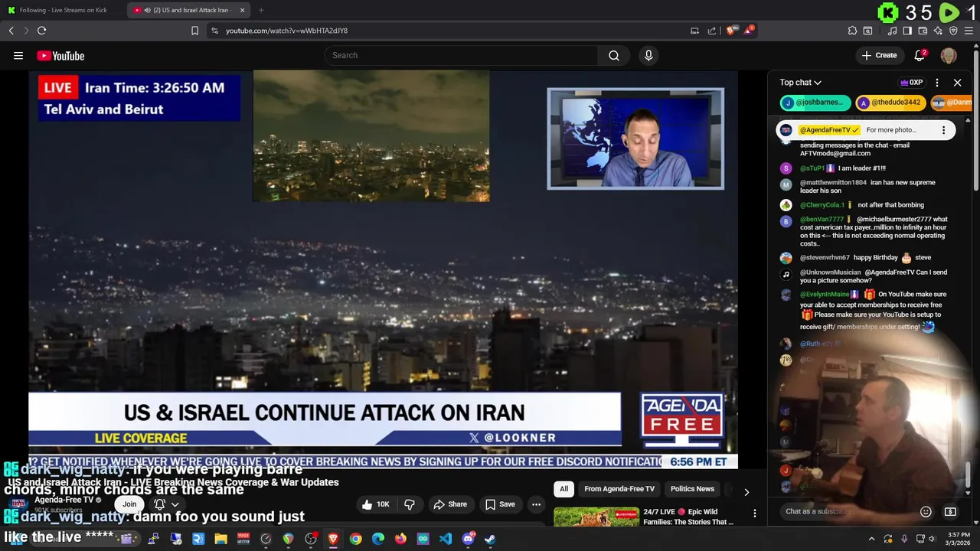
Task: Close the live chat panel
Action: (x=957, y=83)
